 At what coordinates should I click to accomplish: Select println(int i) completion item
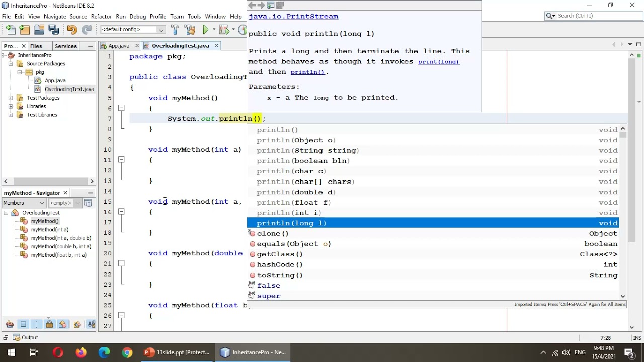[433, 213]
